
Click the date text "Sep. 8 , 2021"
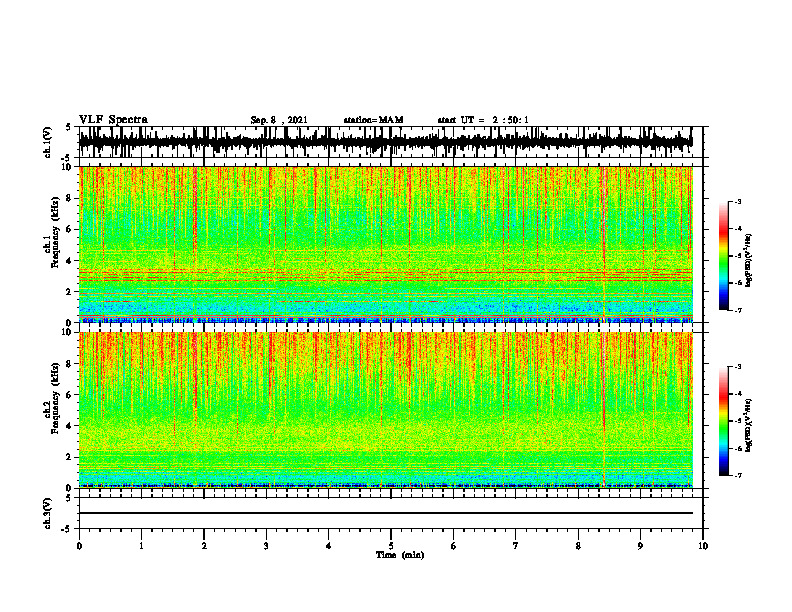(x=279, y=120)
